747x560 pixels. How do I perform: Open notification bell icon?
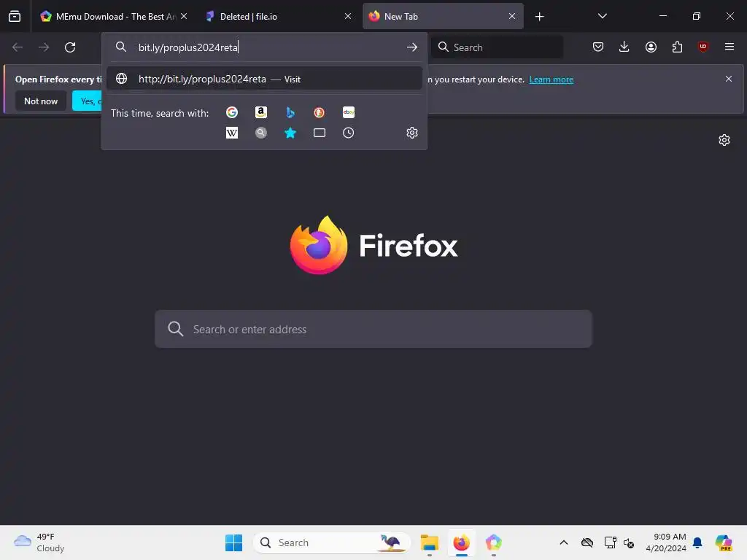697,542
